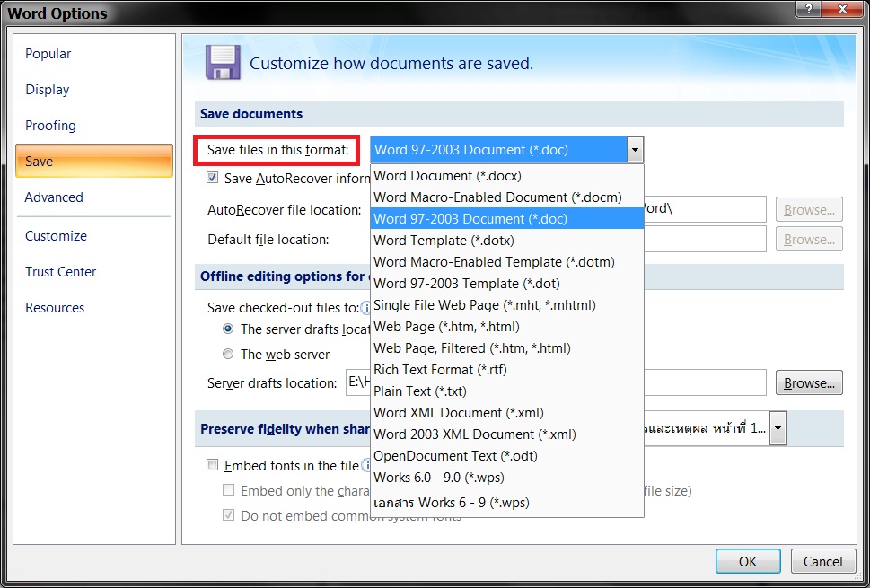
Task: Open the Advanced options category
Action: (x=54, y=197)
